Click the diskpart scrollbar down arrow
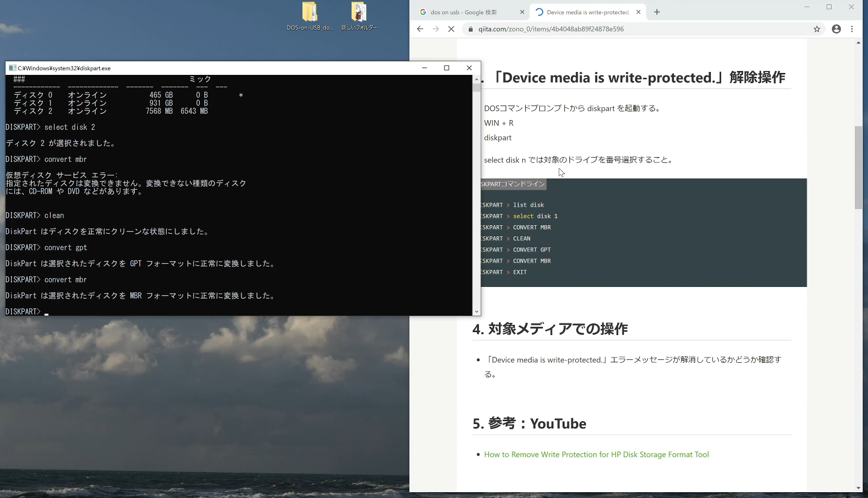The width and height of the screenshot is (868, 498). (477, 312)
